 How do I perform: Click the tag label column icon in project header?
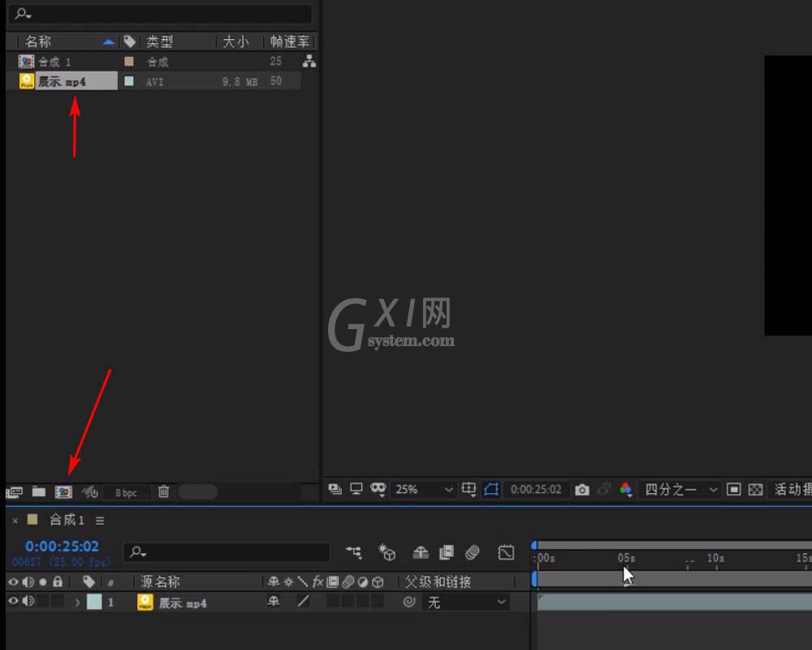[129, 41]
